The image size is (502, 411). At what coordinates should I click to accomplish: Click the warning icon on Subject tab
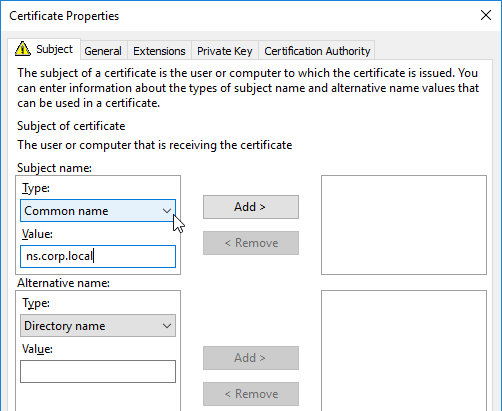(23, 48)
